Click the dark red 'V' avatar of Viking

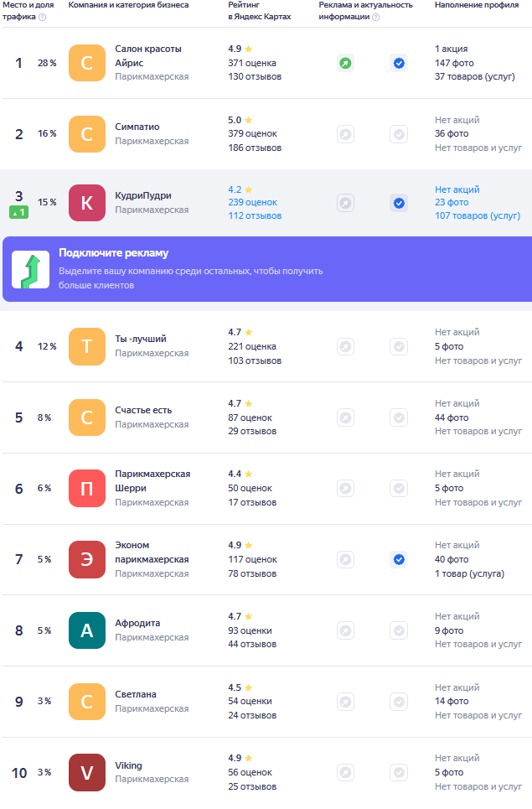pos(87,772)
